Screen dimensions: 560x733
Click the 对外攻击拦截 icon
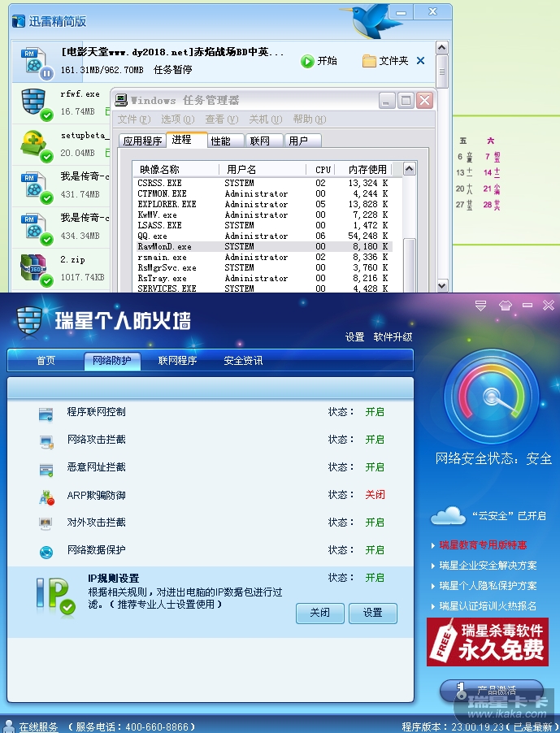46,523
